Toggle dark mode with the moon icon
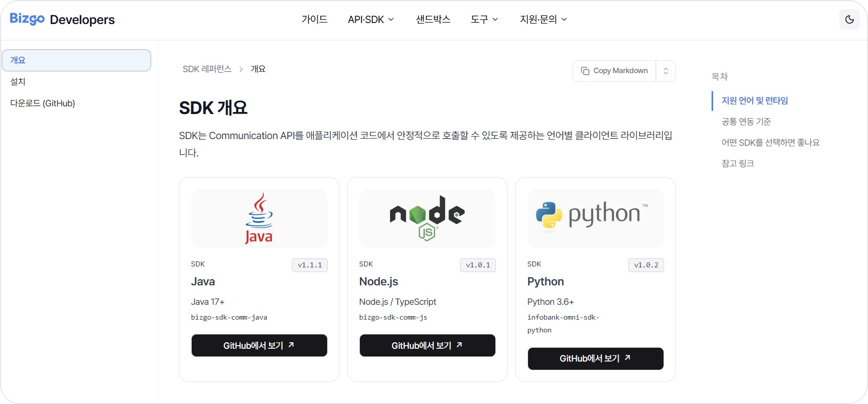 [850, 19]
